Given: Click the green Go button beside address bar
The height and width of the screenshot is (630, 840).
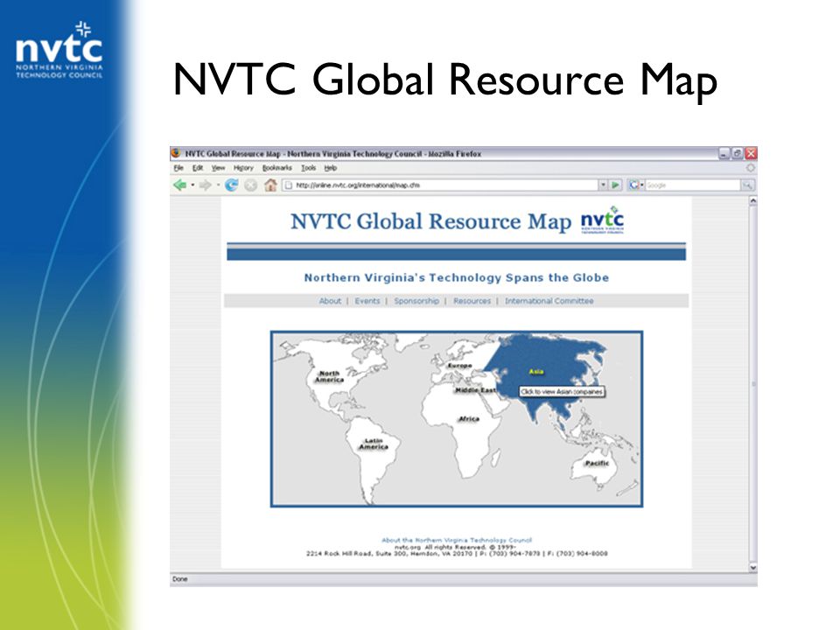Looking at the screenshot, I should click(615, 185).
